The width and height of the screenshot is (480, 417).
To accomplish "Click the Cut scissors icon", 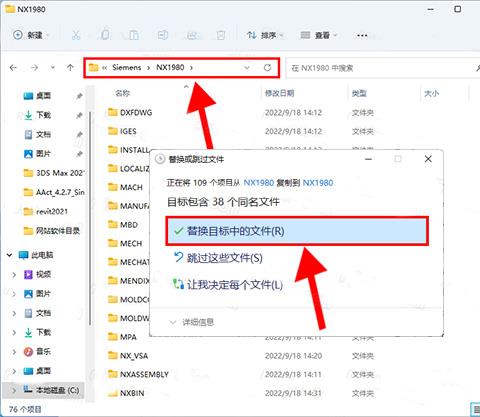I will (x=76, y=35).
